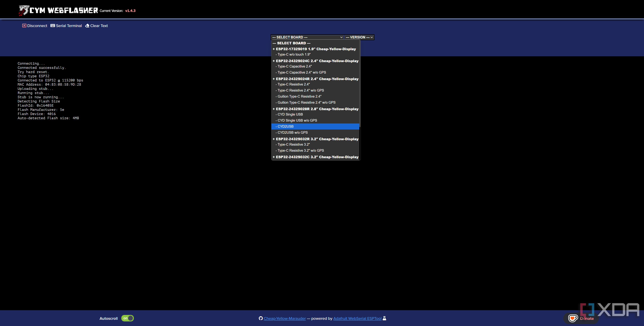Select Type-C Resistive 2.4" w/o GPS

(315, 91)
